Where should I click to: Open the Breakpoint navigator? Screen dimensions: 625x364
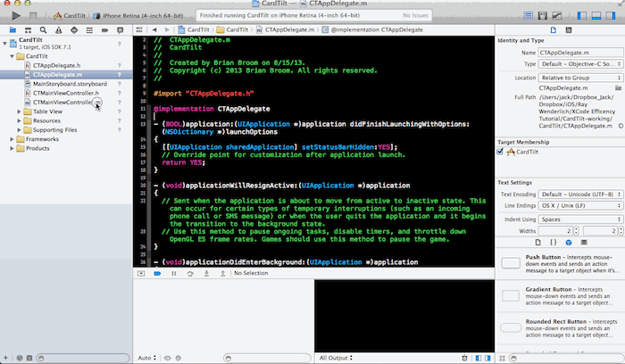point(104,30)
